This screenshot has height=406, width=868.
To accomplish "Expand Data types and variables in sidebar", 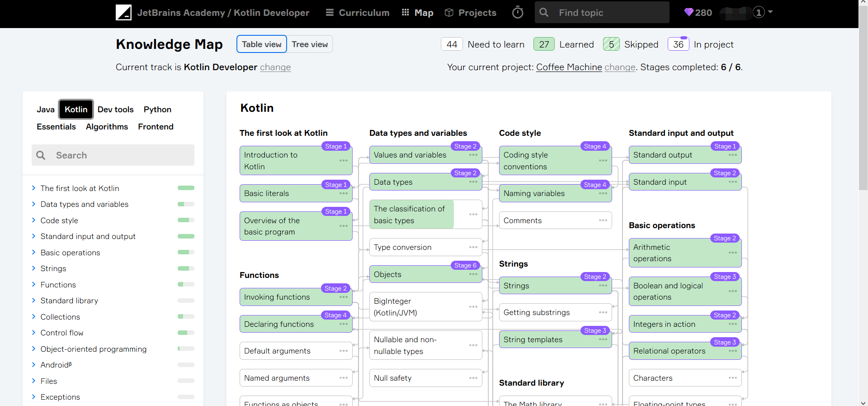I will coord(33,204).
